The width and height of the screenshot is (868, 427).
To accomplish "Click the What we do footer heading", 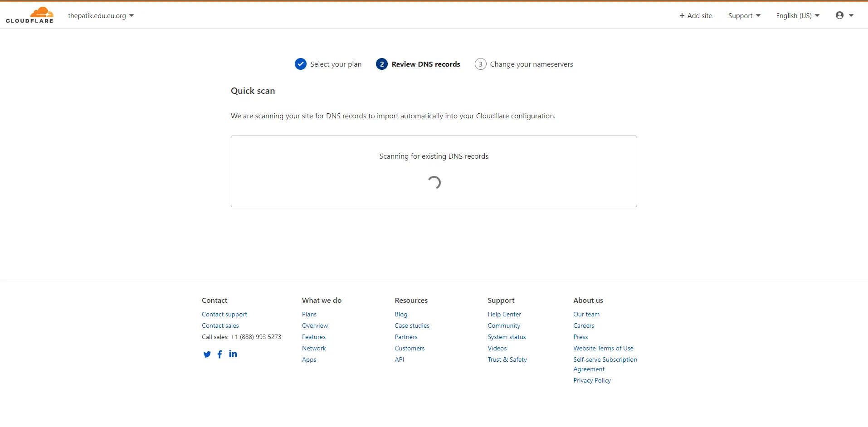I will (322, 300).
